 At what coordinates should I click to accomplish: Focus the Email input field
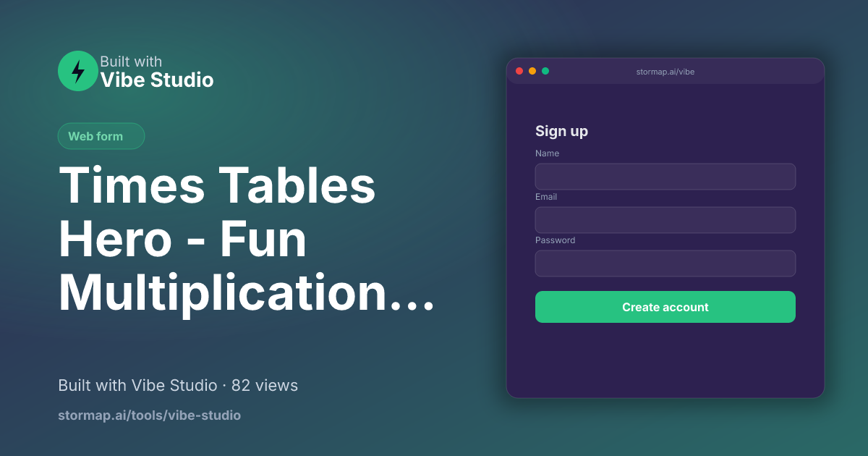(x=665, y=220)
